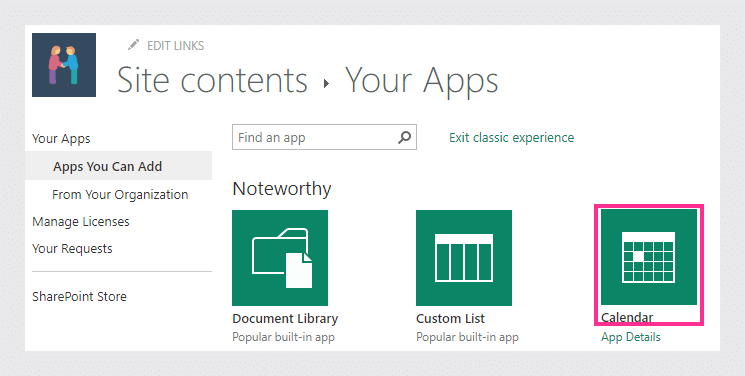Click Popular built-in app under Document Library
This screenshot has width=745, height=376.
pos(284,337)
